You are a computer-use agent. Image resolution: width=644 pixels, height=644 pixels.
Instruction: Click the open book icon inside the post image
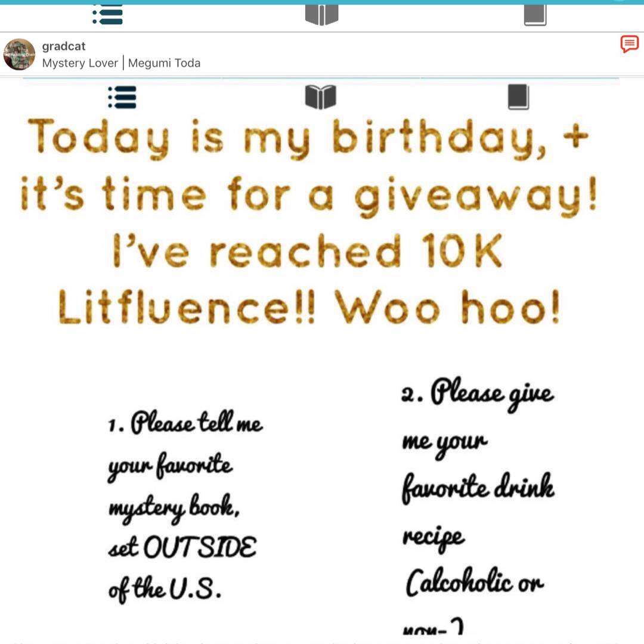320,97
